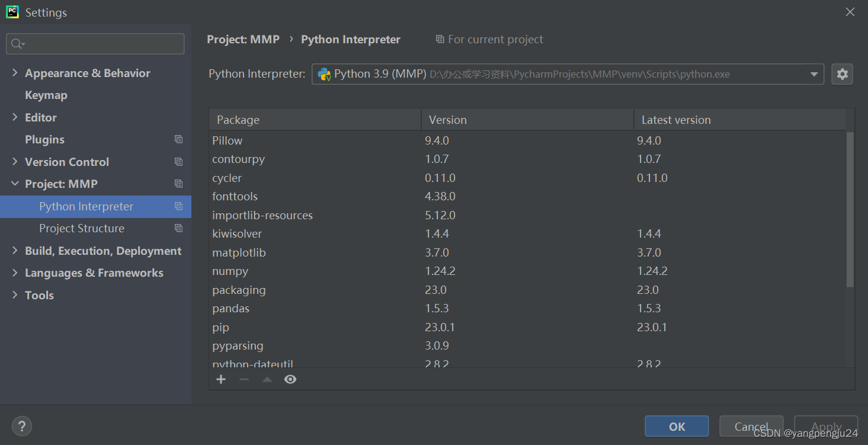The height and width of the screenshot is (445, 868).
Task: Click the project-level icon beside Plugins
Action: 178,139
